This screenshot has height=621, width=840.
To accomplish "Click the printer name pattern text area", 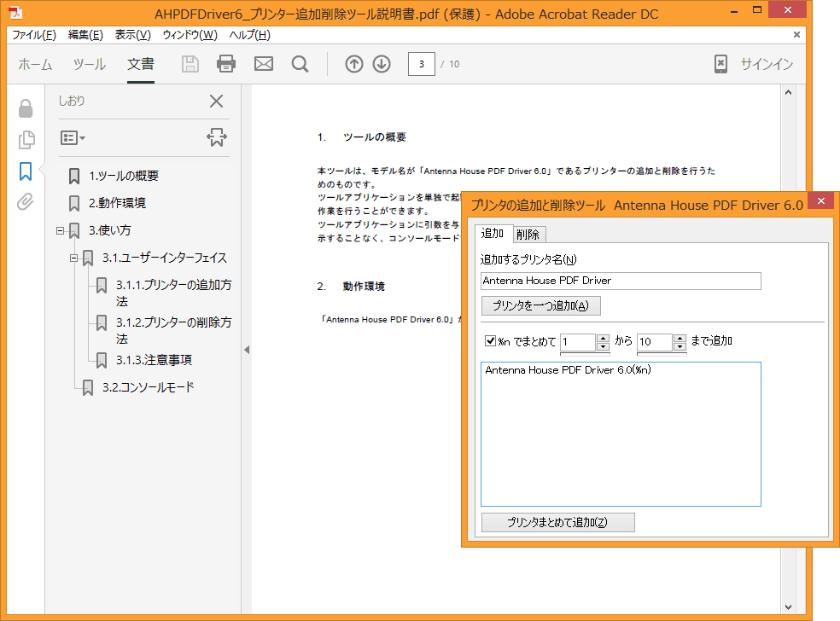I will click(x=621, y=434).
